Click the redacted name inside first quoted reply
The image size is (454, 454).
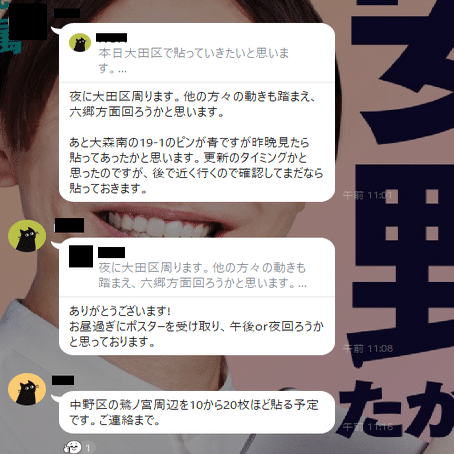click(111, 37)
